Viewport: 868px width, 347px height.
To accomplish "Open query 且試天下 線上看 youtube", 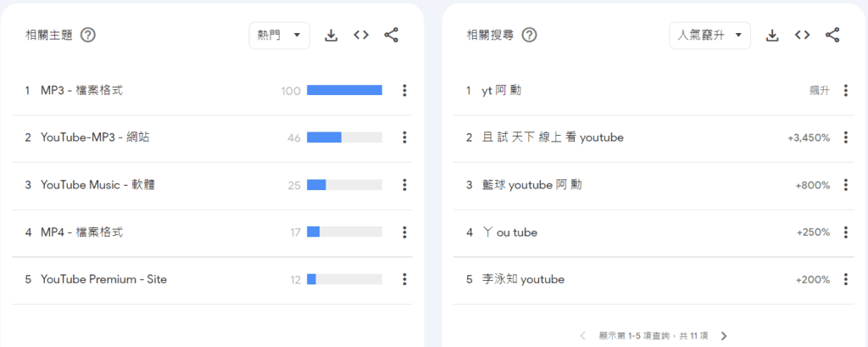I will [x=553, y=137].
